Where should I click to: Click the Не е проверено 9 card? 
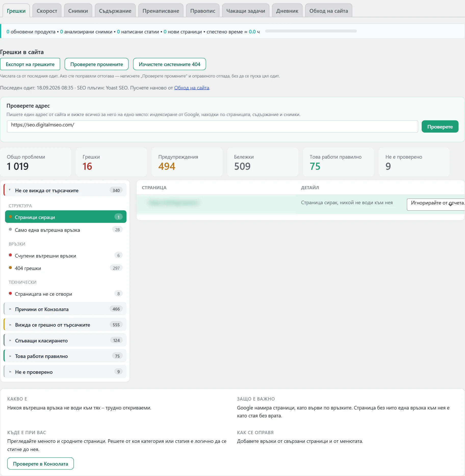tap(414, 162)
